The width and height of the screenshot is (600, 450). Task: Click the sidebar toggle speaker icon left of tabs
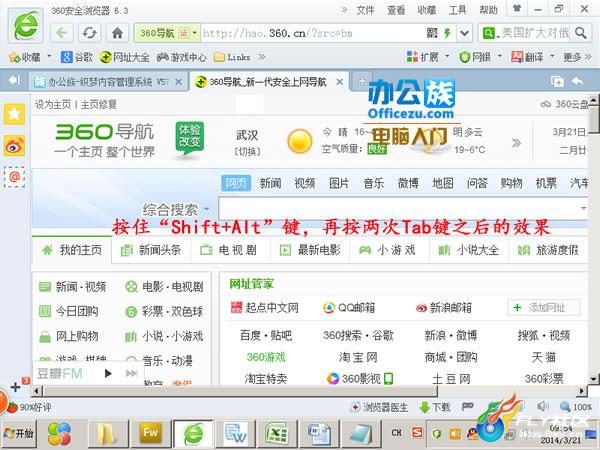(x=14, y=80)
